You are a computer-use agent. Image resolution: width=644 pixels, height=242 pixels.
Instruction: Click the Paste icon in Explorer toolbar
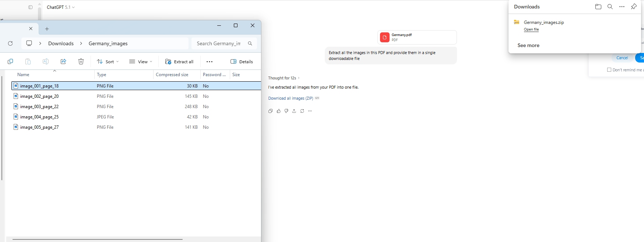(28, 61)
